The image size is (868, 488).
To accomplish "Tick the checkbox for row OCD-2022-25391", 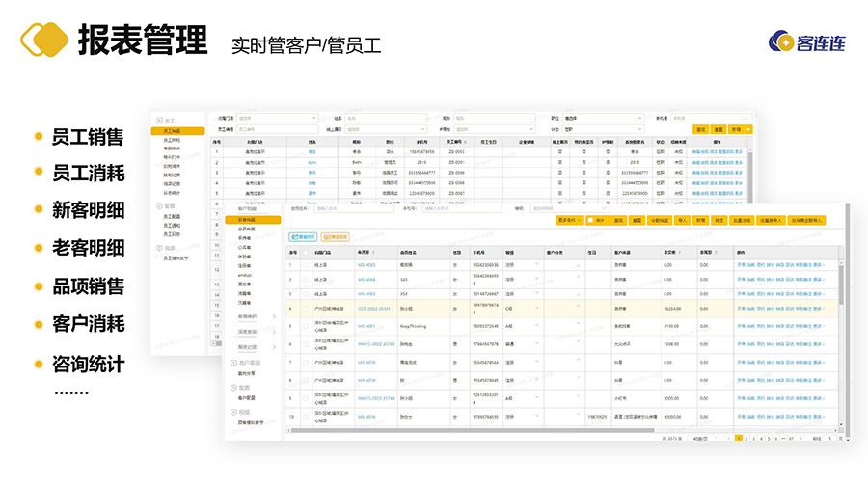I will [305, 309].
